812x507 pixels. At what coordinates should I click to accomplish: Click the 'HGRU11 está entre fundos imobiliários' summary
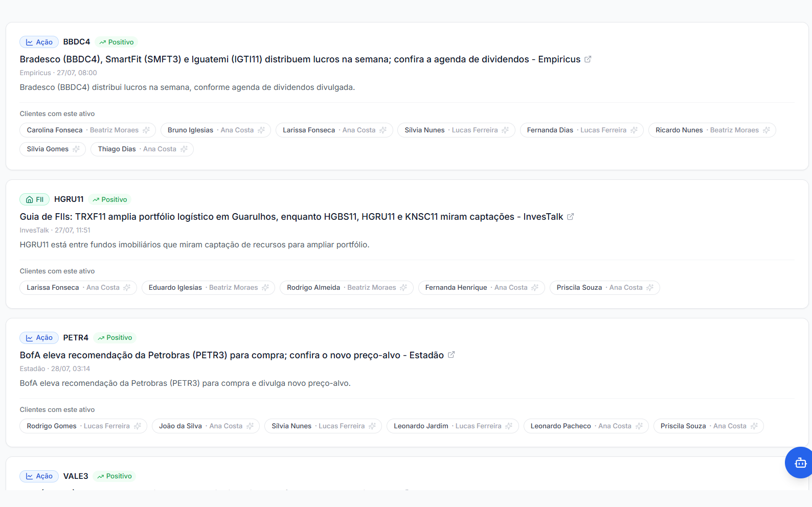click(194, 245)
